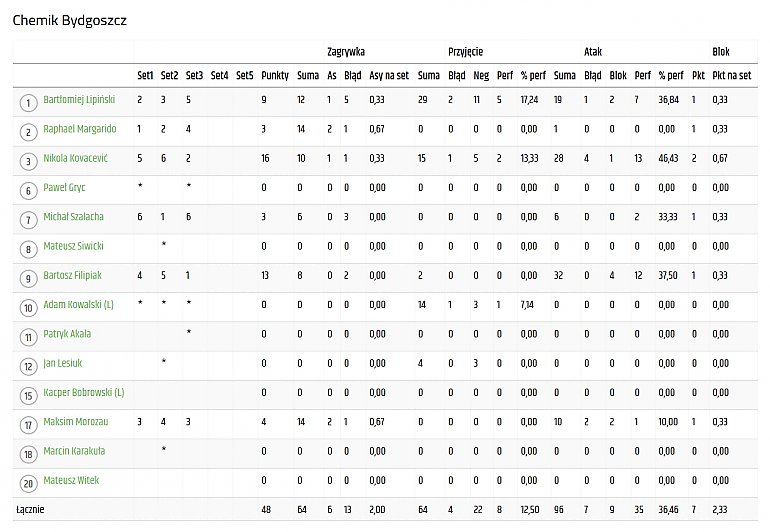
Task: Click jersey number 15 circle badge
Action: pyautogui.click(x=28, y=396)
